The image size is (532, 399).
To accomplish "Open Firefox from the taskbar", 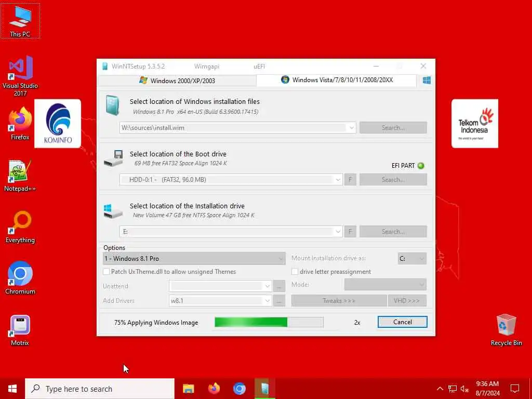I will click(x=214, y=389).
